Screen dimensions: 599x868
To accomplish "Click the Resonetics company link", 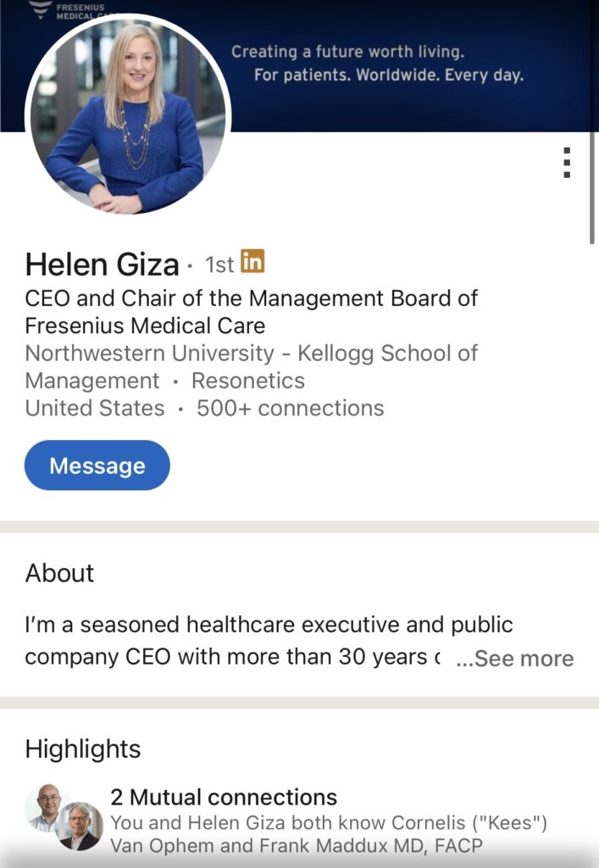I will pyautogui.click(x=248, y=381).
